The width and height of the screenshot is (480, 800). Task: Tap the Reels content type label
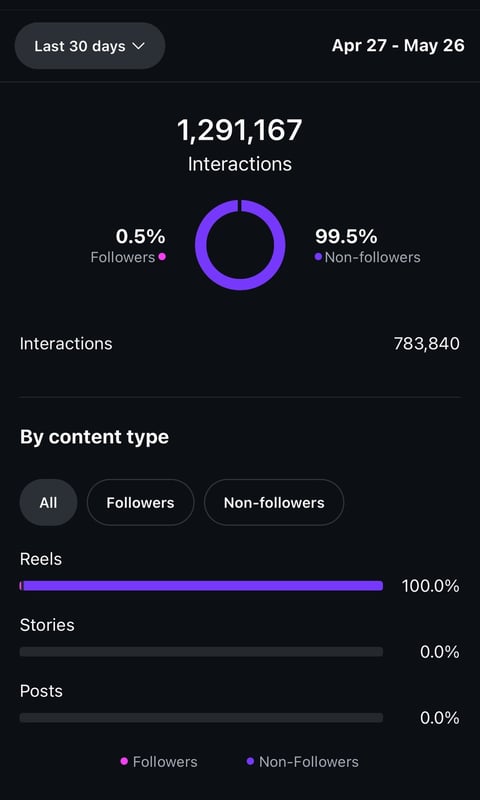click(x=41, y=559)
